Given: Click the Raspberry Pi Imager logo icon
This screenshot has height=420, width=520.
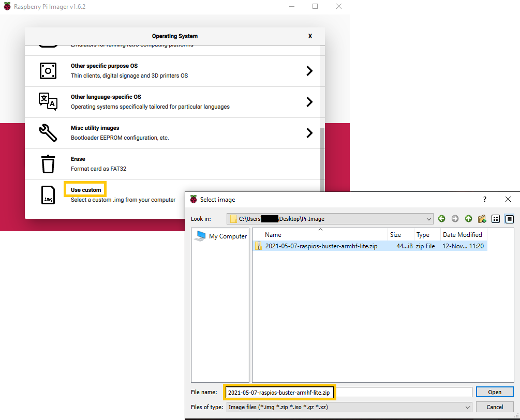Looking at the screenshot, I should coord(7,6).
